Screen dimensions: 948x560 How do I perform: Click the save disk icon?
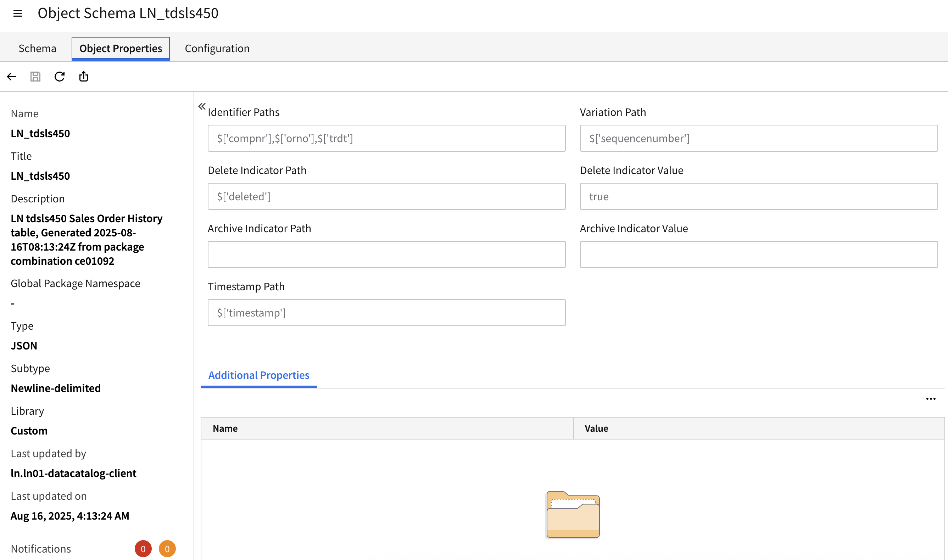coord(35,77)
